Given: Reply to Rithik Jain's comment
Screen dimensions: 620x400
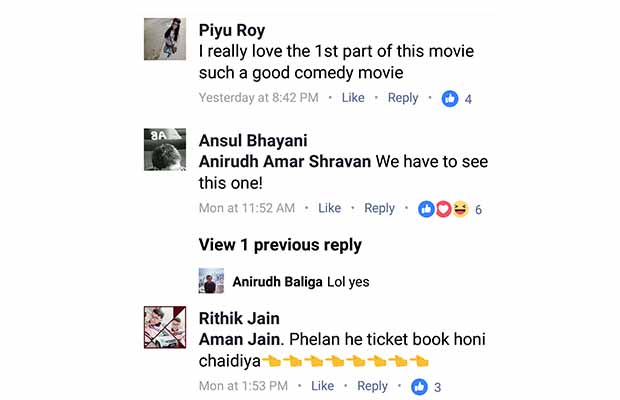Looking at the screenshot, I should coord(372,386).
